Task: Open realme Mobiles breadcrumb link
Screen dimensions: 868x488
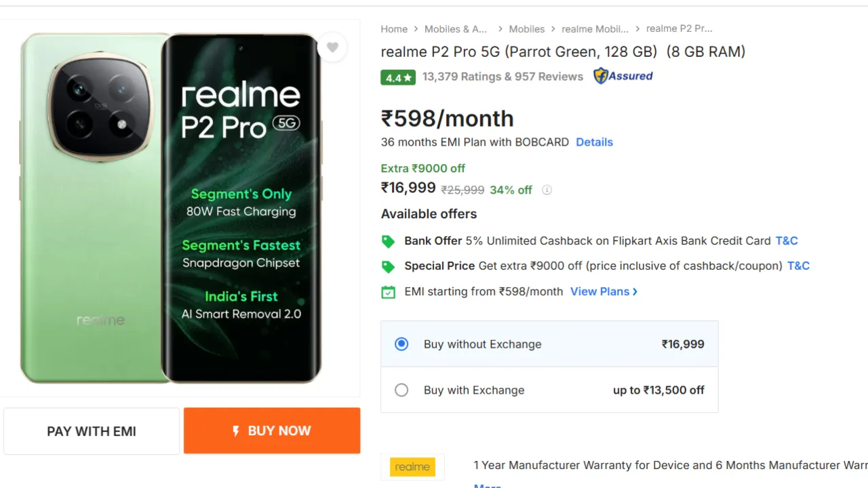Action: (595, 29)
